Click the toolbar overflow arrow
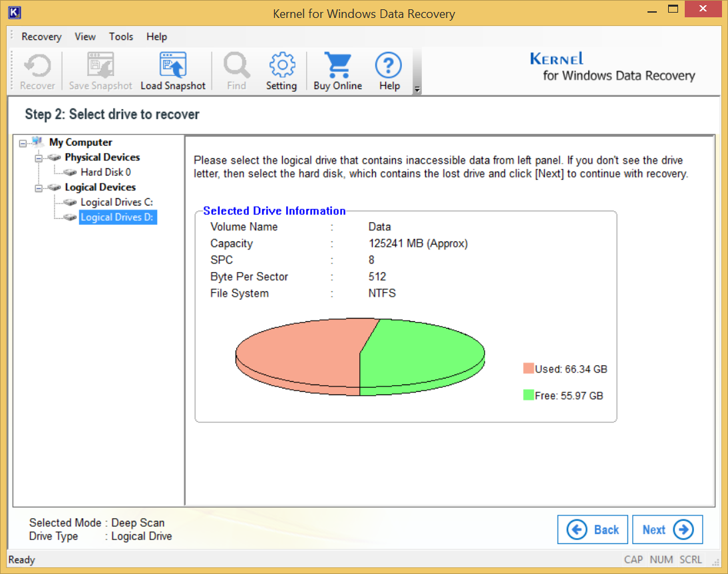 tap(417, 89)
